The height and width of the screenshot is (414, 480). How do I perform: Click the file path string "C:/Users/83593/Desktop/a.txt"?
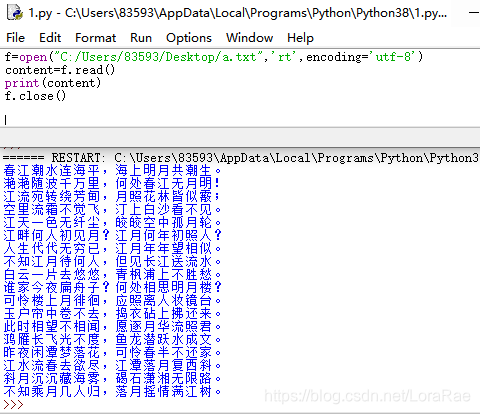[x=158, y=57]
